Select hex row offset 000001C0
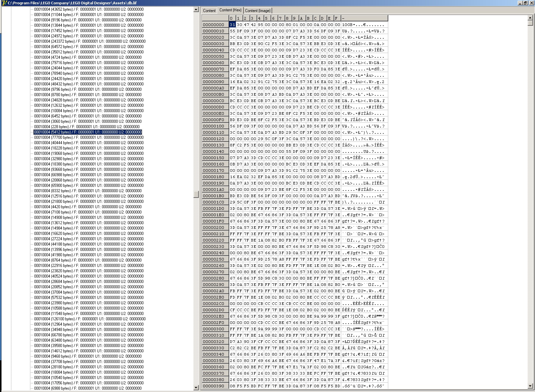The image size is (535, 392). pos(215,202)
